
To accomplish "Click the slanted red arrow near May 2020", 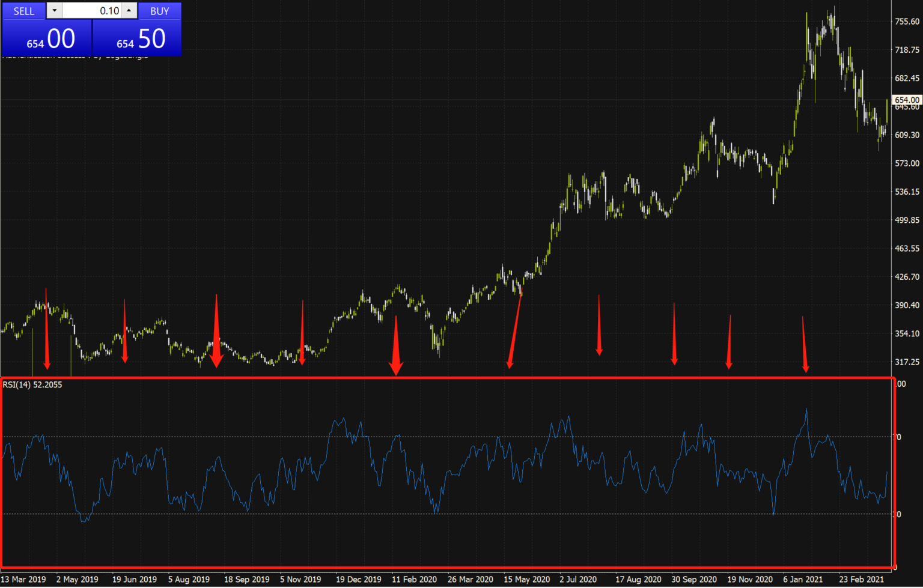I will pos(515,329).
